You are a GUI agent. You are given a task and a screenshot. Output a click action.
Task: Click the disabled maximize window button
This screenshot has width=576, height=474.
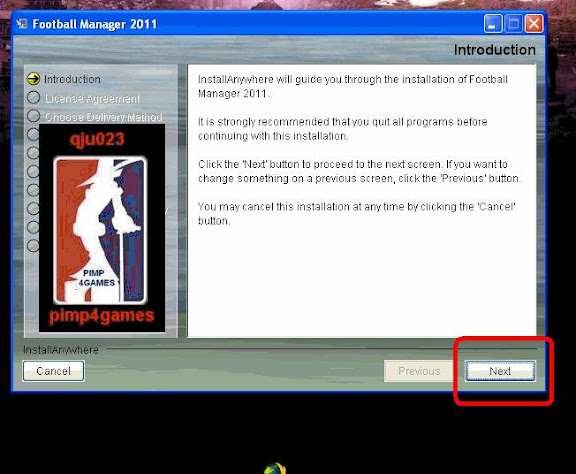[x=513, y=24]
